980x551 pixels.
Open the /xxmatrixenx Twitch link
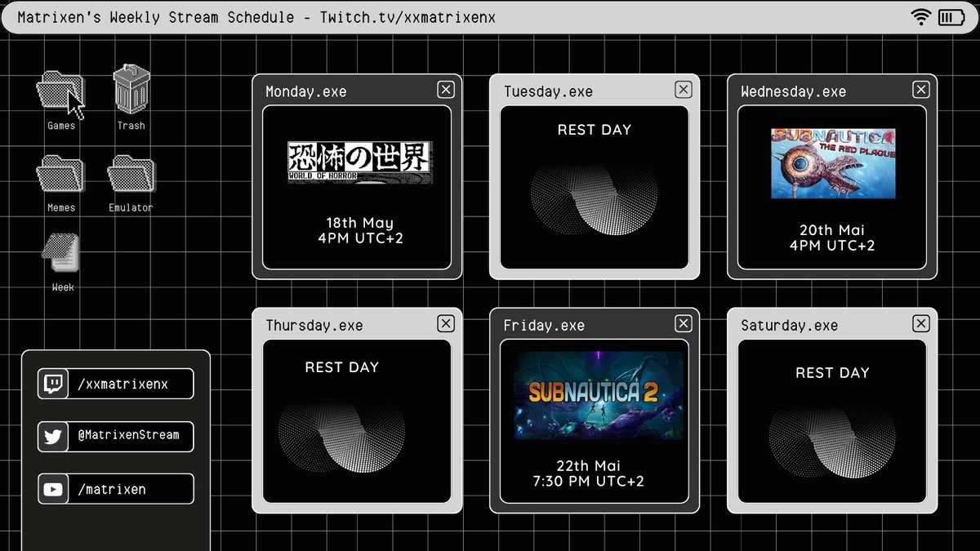tap(116, 384)
